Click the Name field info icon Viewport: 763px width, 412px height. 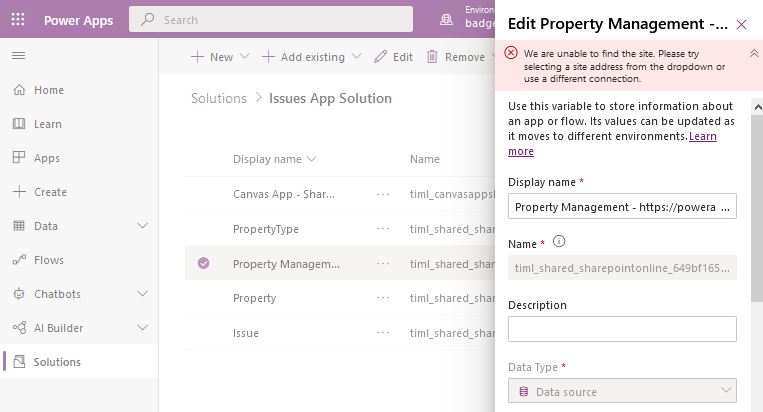[x=559, y=241]
